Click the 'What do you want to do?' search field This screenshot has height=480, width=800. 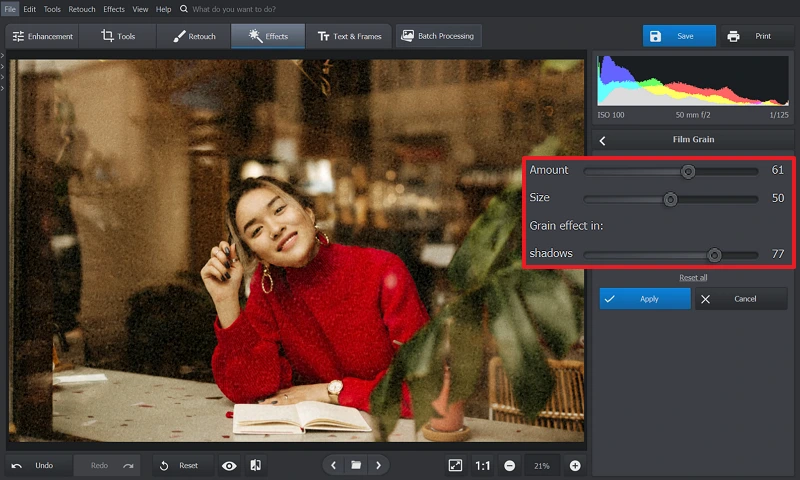(234, 9)
